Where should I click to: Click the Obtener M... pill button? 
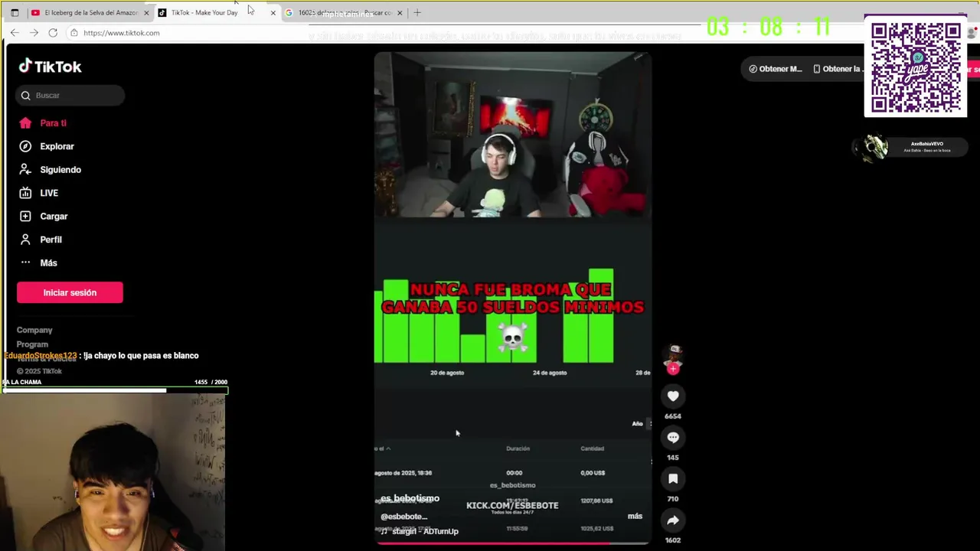click(x=775, y=69)
